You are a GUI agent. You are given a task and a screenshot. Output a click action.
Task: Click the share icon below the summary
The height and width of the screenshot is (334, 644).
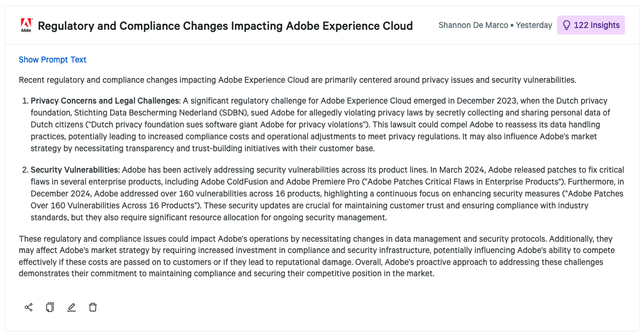[x=29, y=307]
